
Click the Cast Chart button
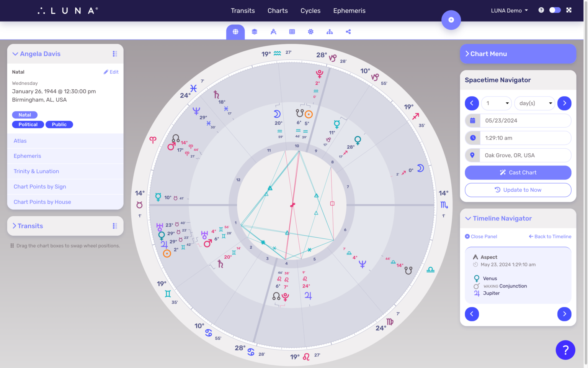(x=518, y=172)
